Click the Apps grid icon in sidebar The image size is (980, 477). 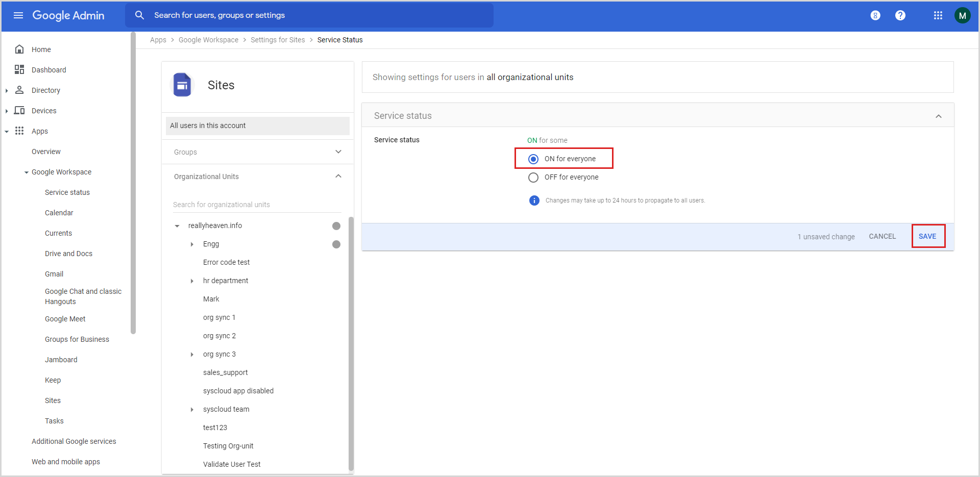click(x=19, y=131)
